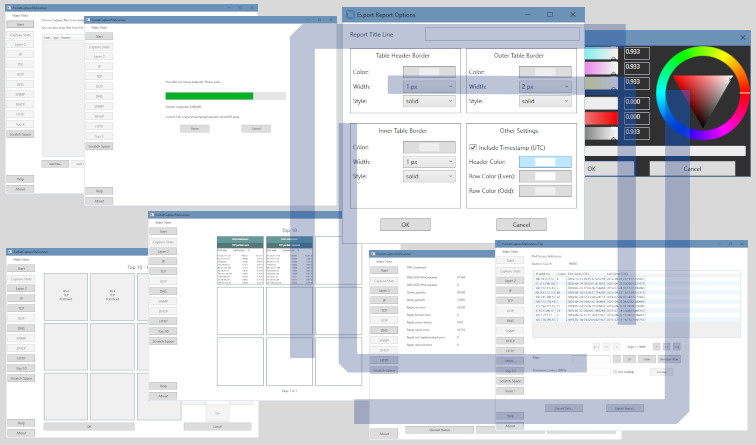This screenshot has width=756, height=445.
Task: Expand Table Header Border Width dropdown
Action: [x=429, y=86]
